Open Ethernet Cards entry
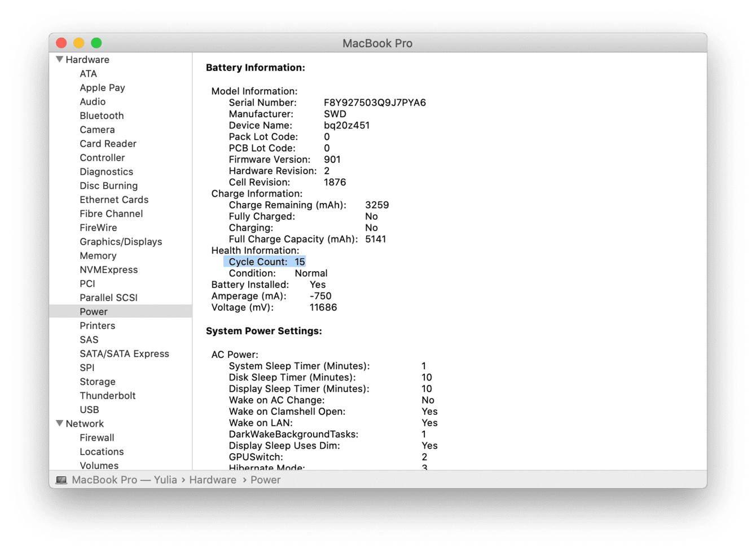Image resolution: width=756 pixels, height=553 pixels. tap(114, 200)
